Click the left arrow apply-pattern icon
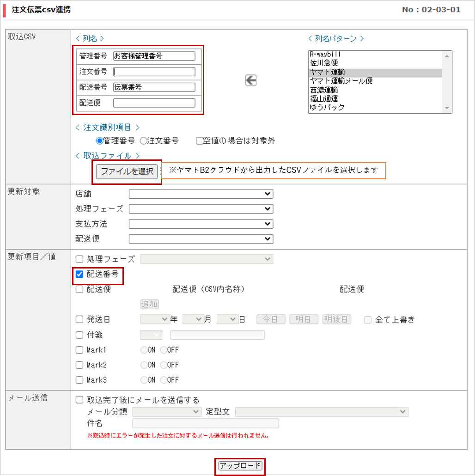475x476 pixels. [x=251, y=80]
